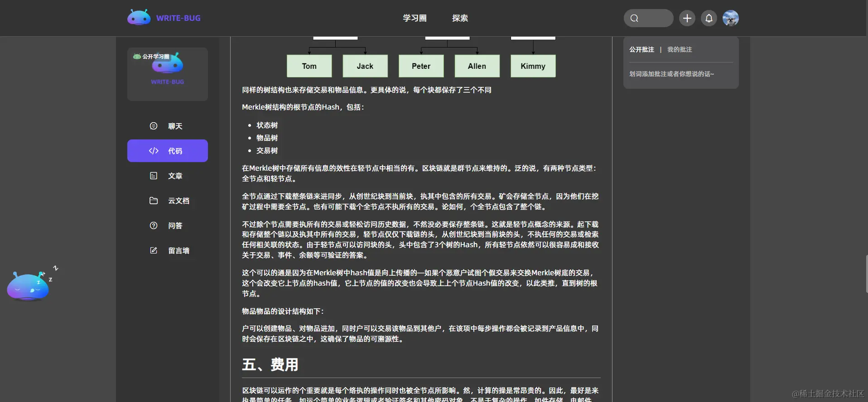This screenshot has width=868, height=402.
Task: Open the 学习圈 navigation item
Action: click(x=415, y=18)
